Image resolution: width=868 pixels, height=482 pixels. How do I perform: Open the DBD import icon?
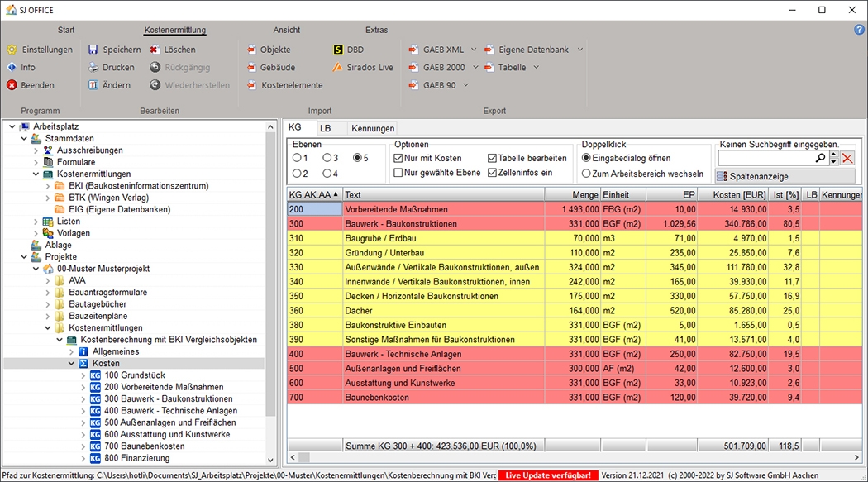337,50
